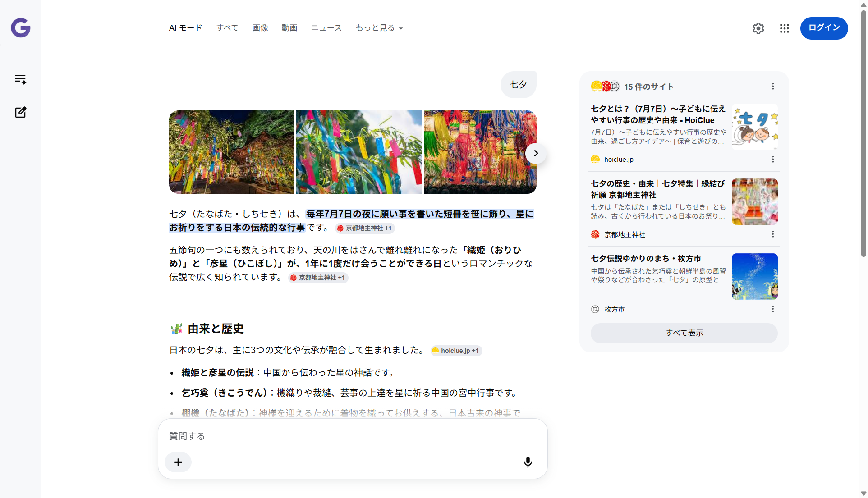Open more options for 15 件のサイト panel

pyautogui.click(x=773, y=87)
